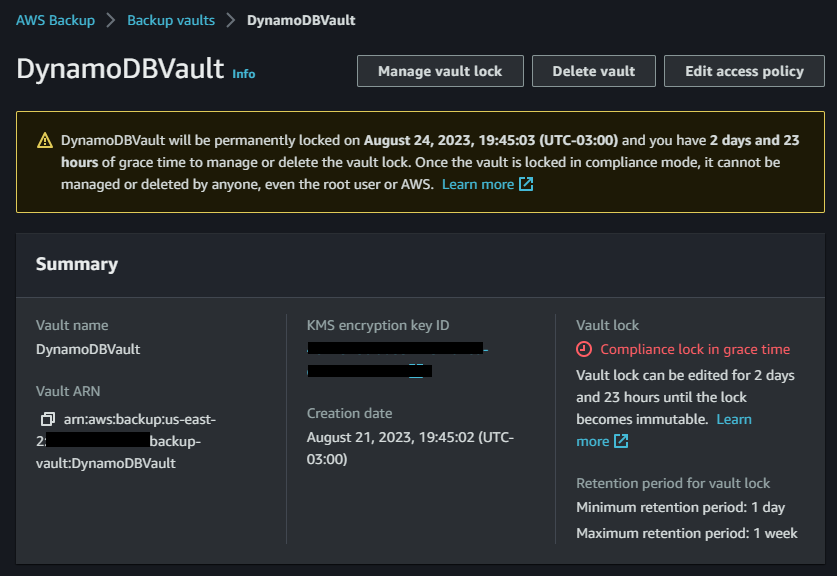
Task: Click the Summary panel heading
Action: (x=77, y=264)
